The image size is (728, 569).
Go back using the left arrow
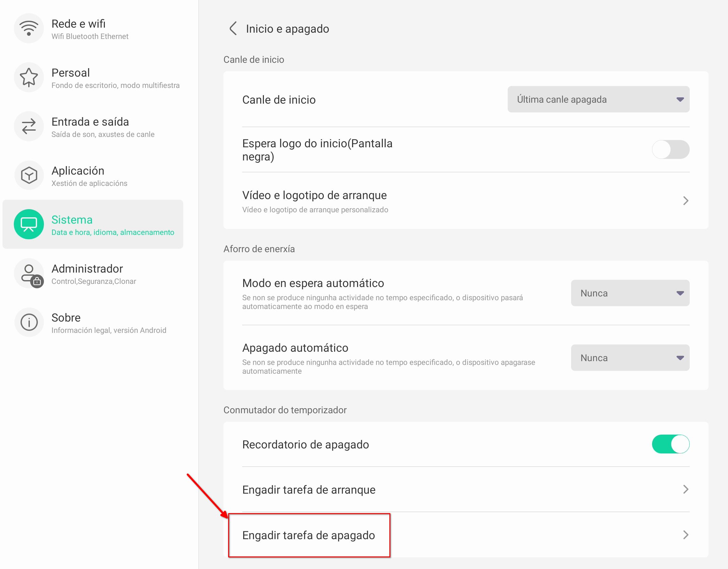click(233, 29)
